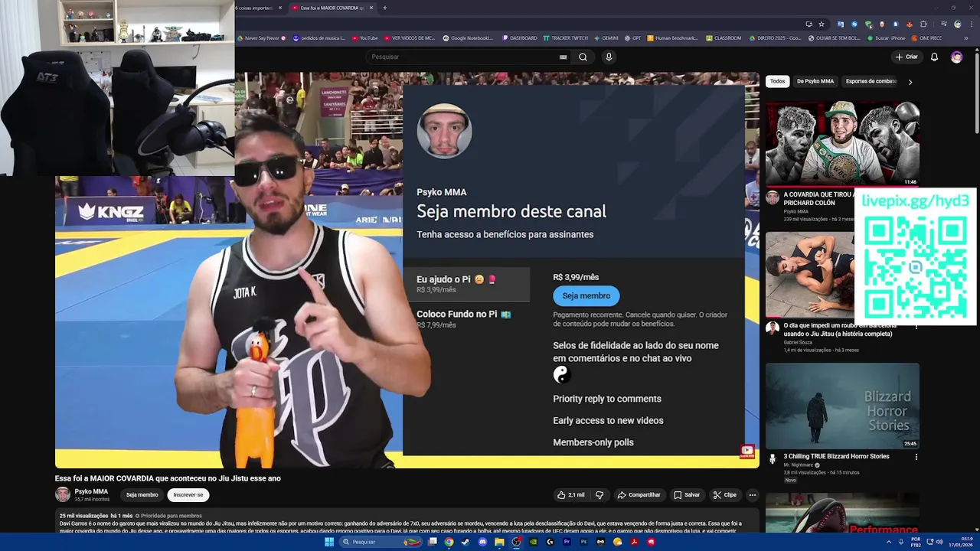Open options menu for Blizzard Horror Stories video
This screenshot has width=980, height=551.
916,457
